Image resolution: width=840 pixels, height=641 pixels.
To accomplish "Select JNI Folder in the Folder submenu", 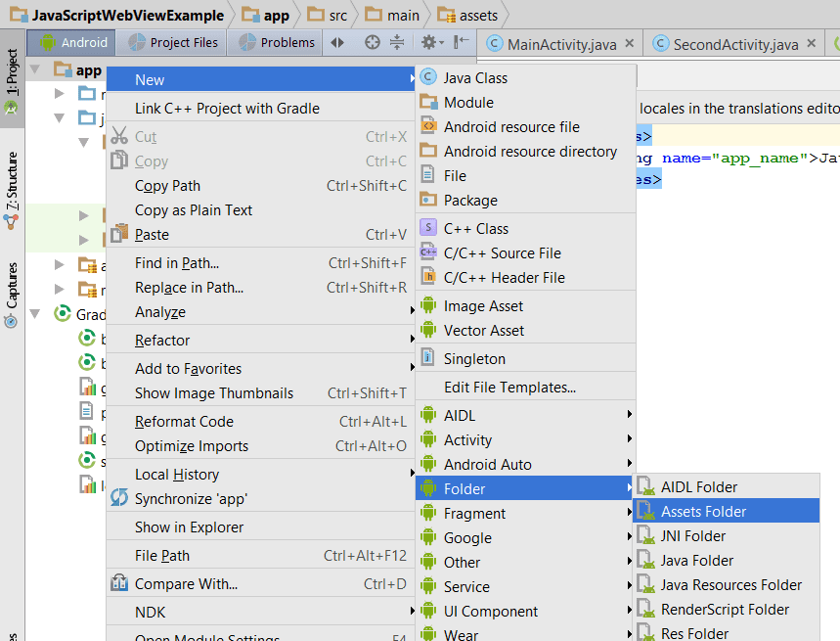I will pos(727,536).
